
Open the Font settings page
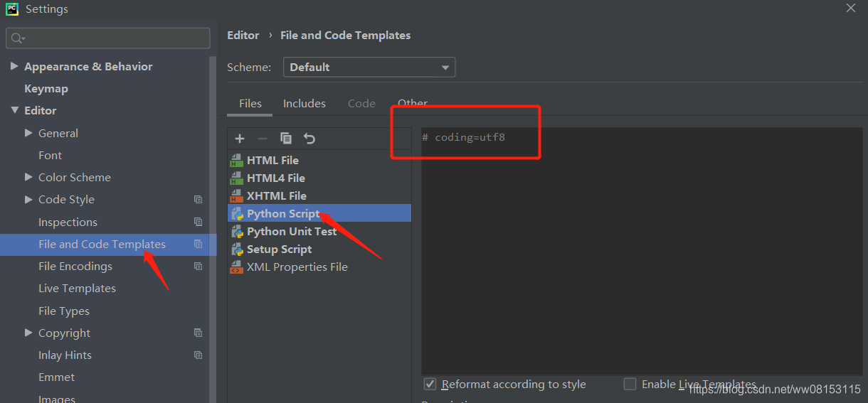point(50,155)
